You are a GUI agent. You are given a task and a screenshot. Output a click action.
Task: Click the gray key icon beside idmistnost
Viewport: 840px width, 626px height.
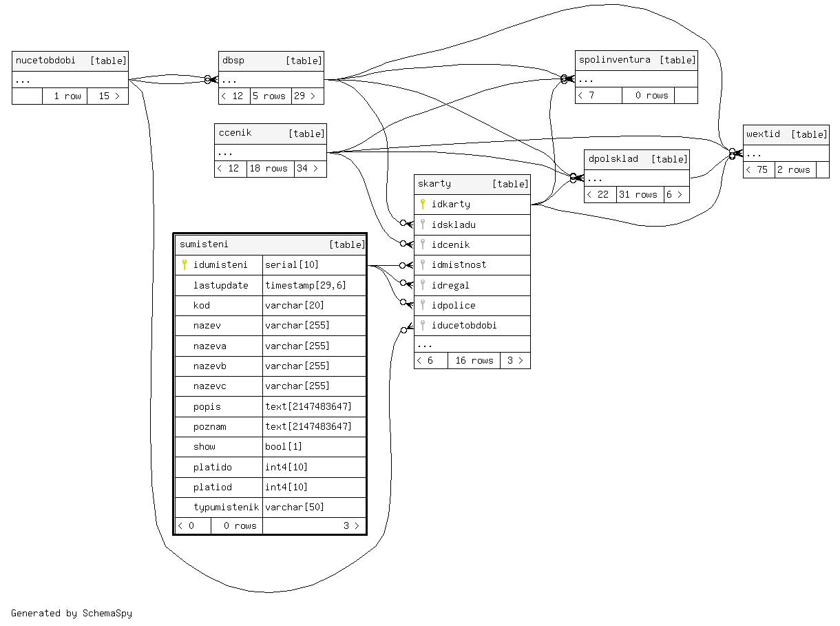pos(423,264)
